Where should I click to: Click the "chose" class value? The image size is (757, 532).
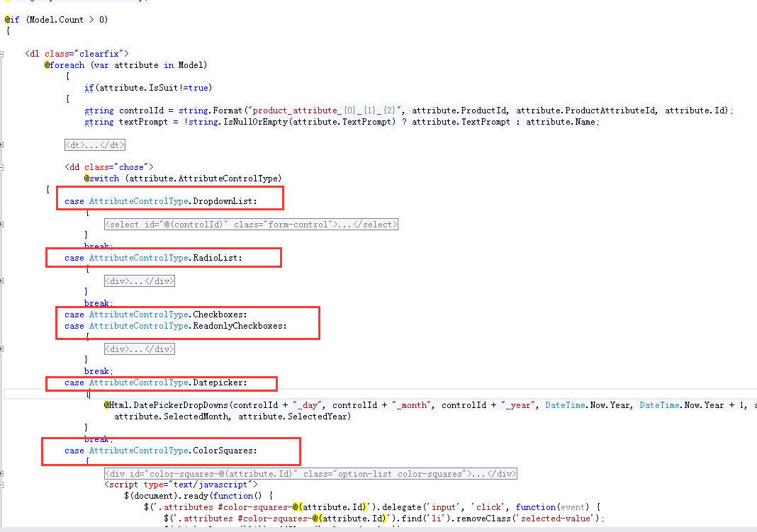point(131,167)
